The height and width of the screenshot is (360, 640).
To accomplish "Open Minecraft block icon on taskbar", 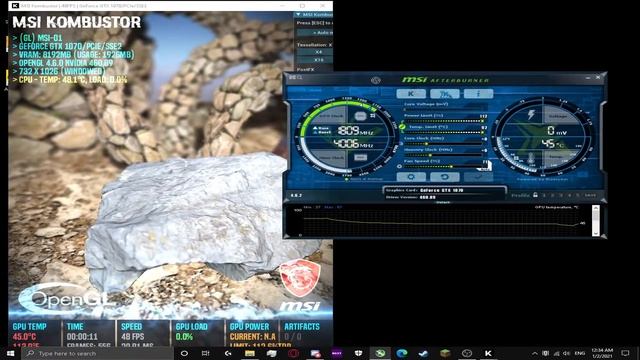I will pyautogui.click(x=445, y=353).
